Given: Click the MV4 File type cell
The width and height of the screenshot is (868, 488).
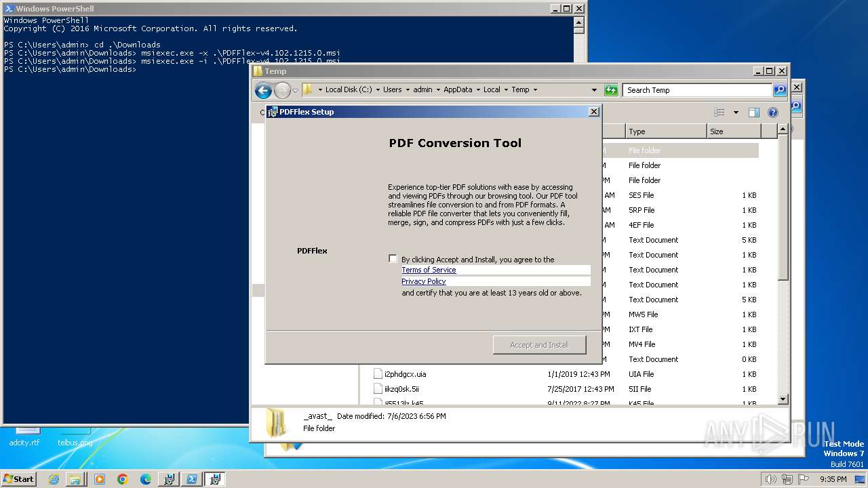Looking at the screenshot, I should pos(642,344).
